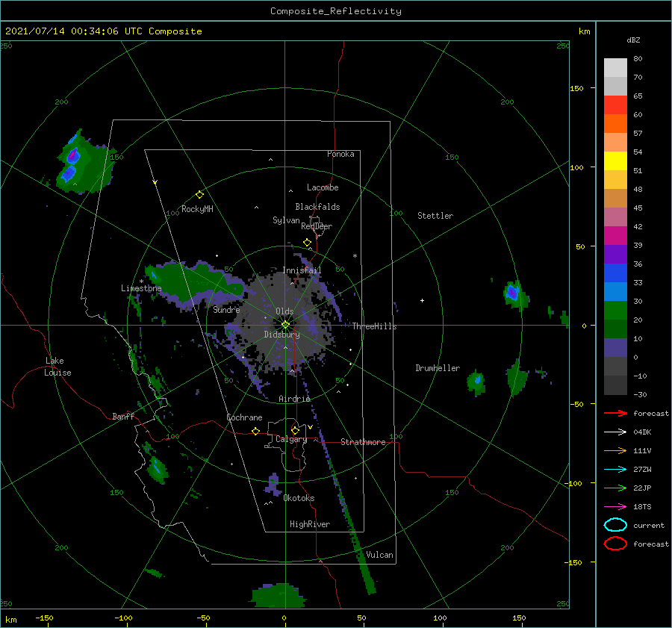Click the Banff label
This screenshot has width=672, height=628.
123,416
